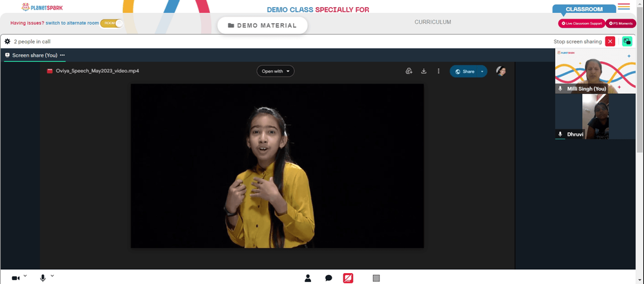
Task: Click Live Classroom Support button
Action: (581, 23)
